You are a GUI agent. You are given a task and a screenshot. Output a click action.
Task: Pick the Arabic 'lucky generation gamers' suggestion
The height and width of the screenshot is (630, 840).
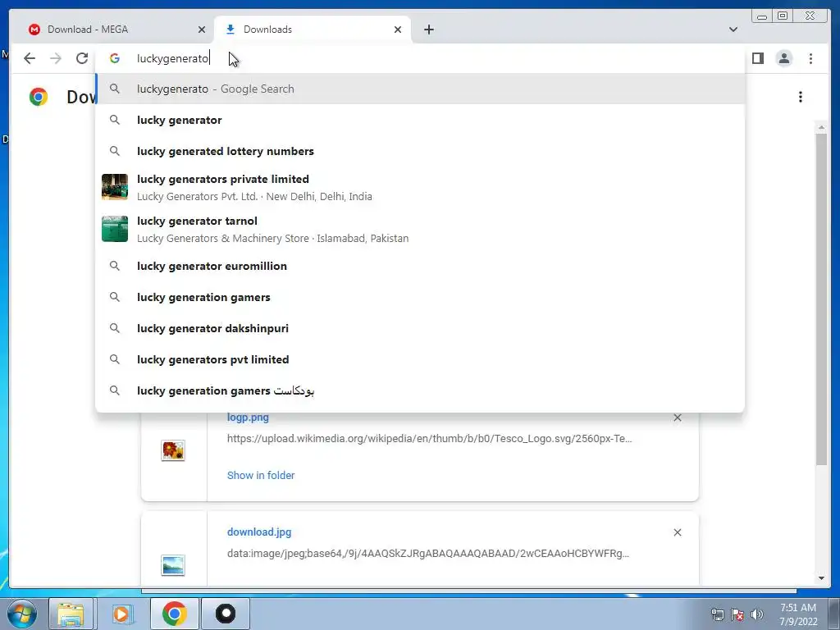coord(420,390)
